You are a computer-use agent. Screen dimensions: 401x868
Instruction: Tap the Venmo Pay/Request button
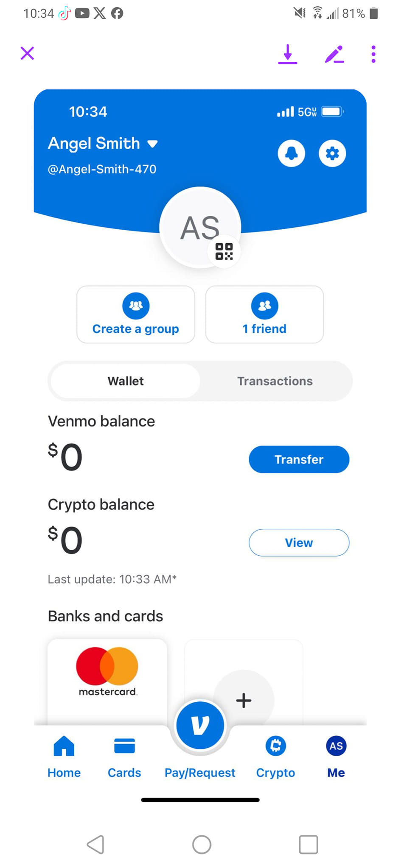tap(200, 725)
